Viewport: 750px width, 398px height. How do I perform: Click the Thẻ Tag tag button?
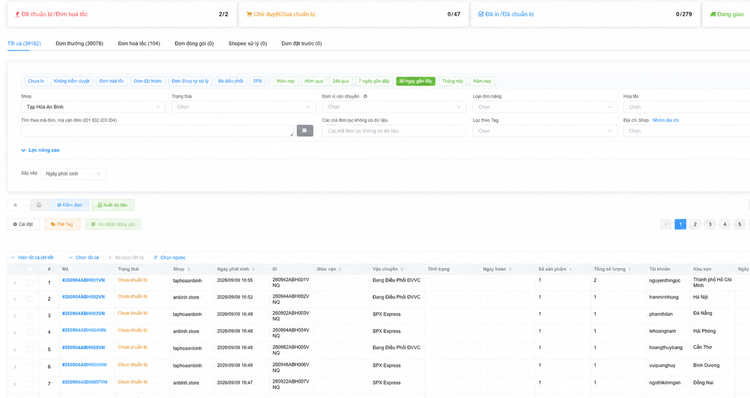(62, 224)
